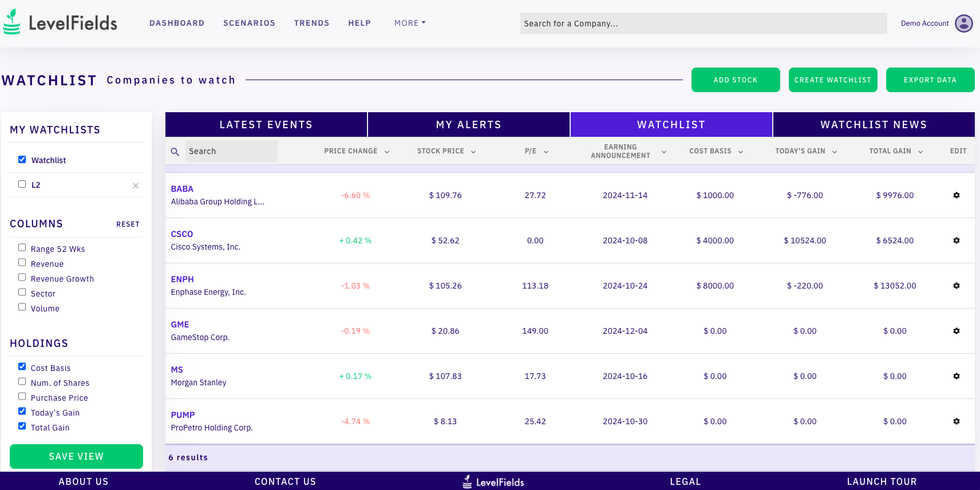Open edit gear for PUMP row
Viewport: 980px width, 490px height.
tap(957, 421)
